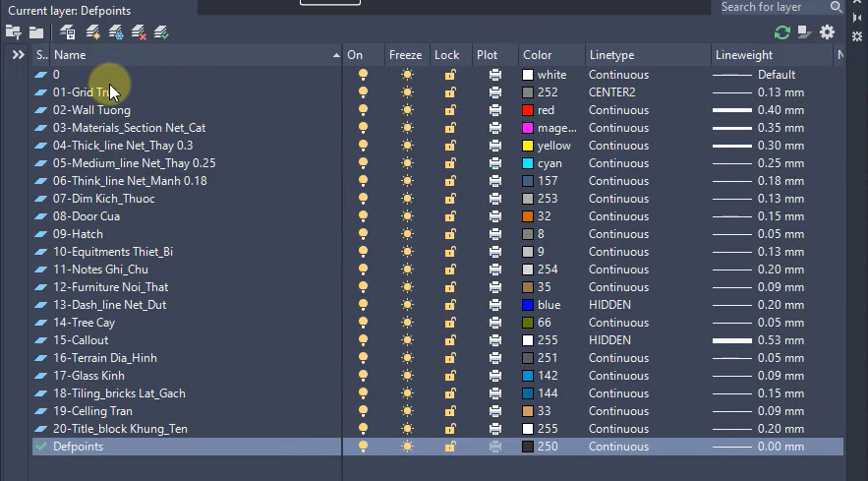868x481 pixels.
Task: Open linetype for 01-Grid Truc layer (CENTER2)
Action: 611,92
